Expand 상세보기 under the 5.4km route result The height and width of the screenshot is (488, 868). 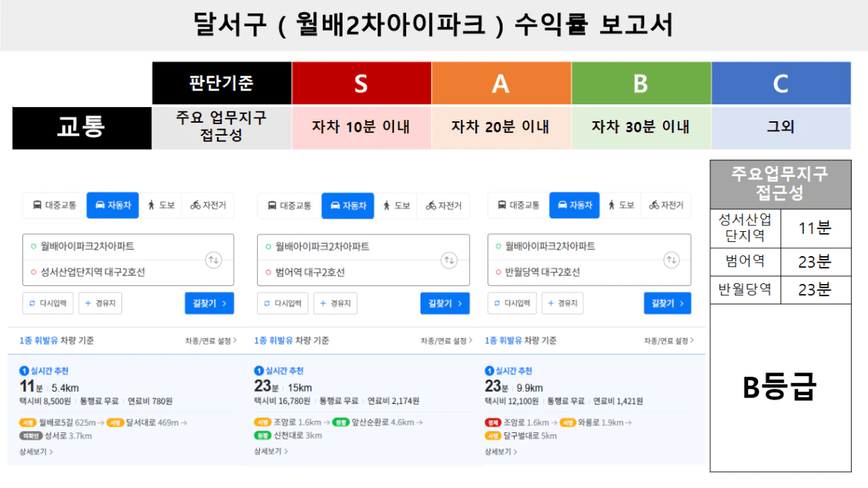pyautogui.click(x=36, y=452)
